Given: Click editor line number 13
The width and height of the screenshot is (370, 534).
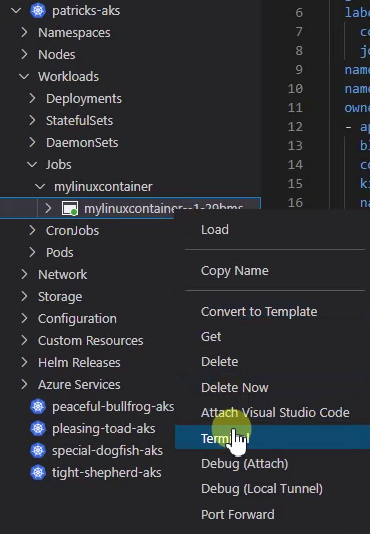Looking at the screenshot, I should tap(295, 146).
